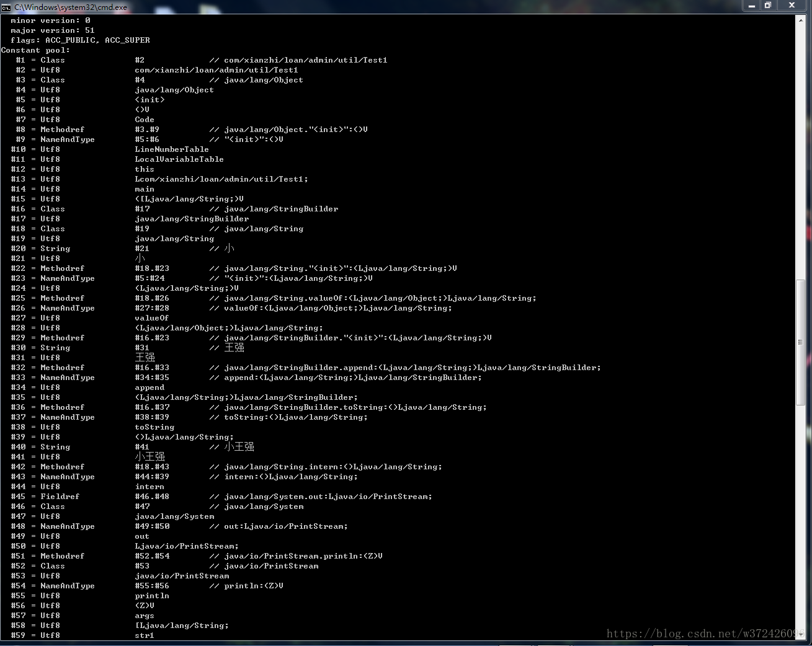Click the vertical scrollbar thumb
812x646 pixels.
[x=800, y=342]
